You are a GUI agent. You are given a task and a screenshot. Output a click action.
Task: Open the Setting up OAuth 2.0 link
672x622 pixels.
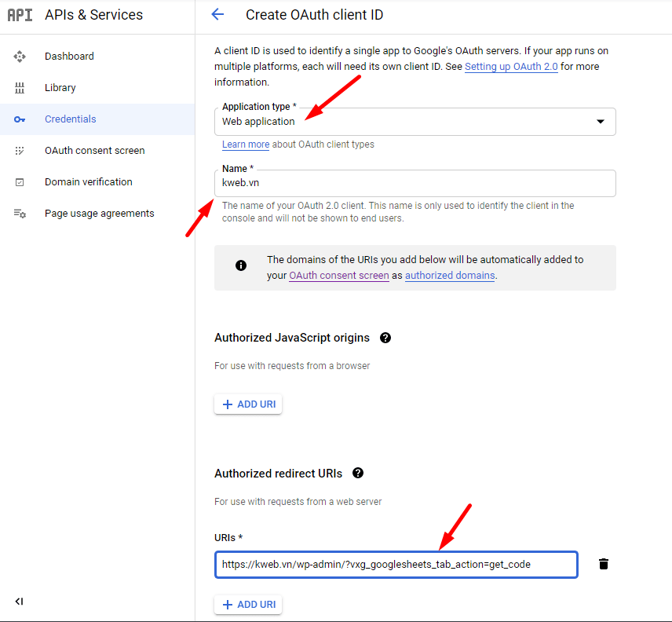511,67
